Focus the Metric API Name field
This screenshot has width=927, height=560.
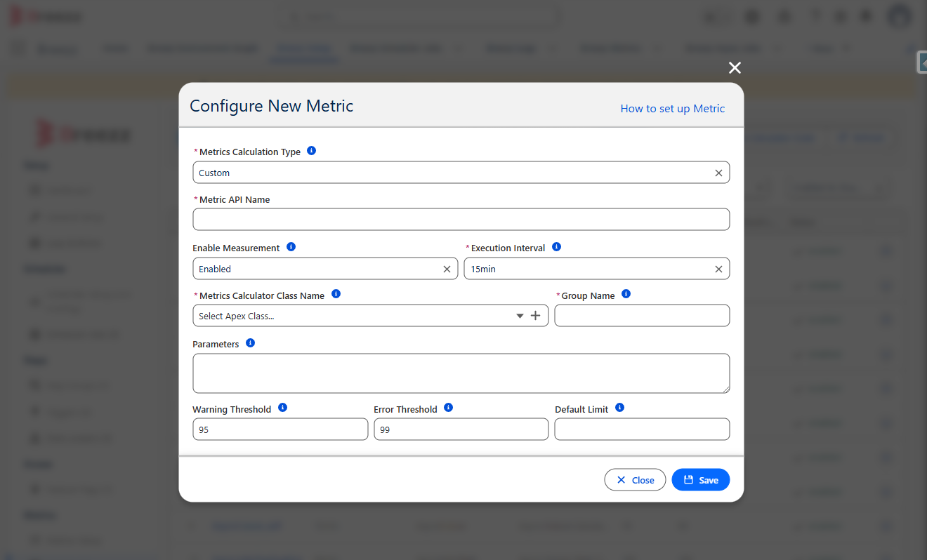461,219
